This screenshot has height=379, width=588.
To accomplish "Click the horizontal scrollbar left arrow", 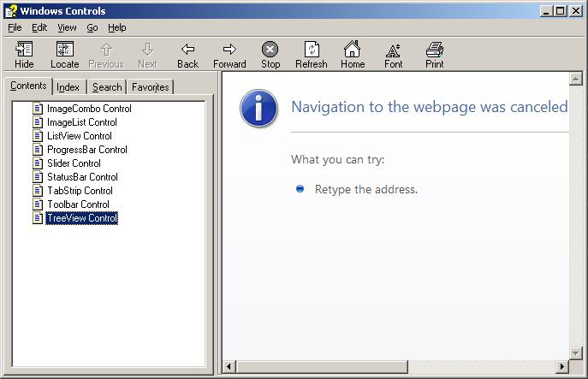I will pyautogui.click(x=229, y=366).
